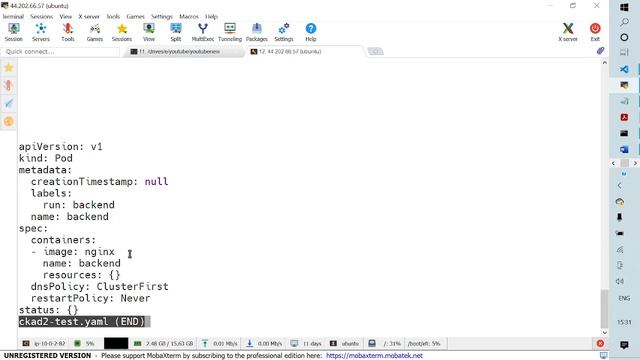
Task: Open the View menu
Action: pyautogui.click(x=65, y=16)
